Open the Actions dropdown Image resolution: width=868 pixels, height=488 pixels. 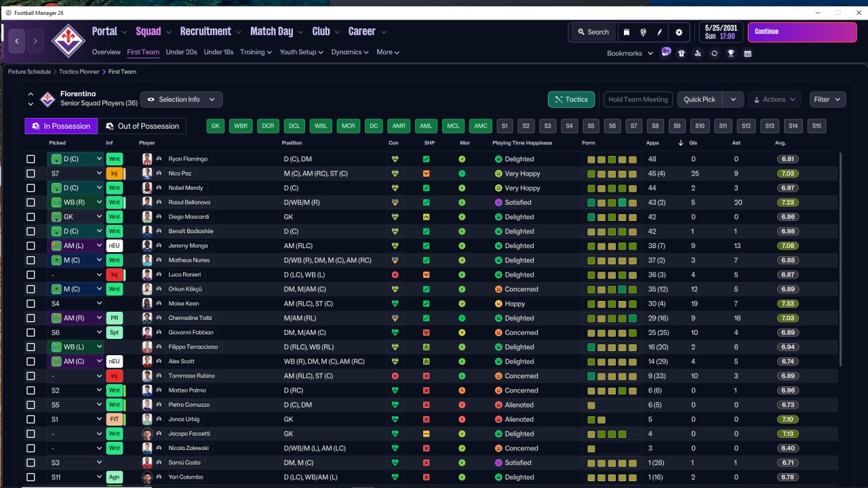774,100
